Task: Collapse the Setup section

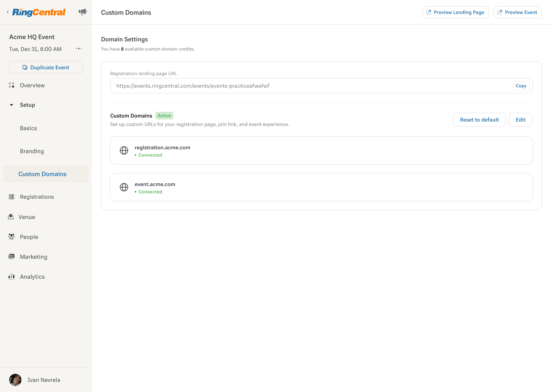Action: pyautogui.click(x=11, y=105)
